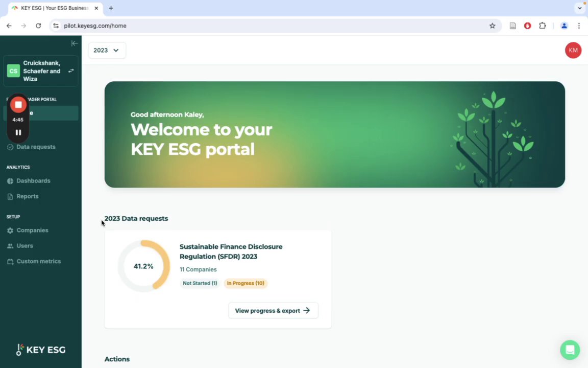Viewport: 588px width, 368px height.
Task: Switch company using the swap arrows icon
Action: 71,71
